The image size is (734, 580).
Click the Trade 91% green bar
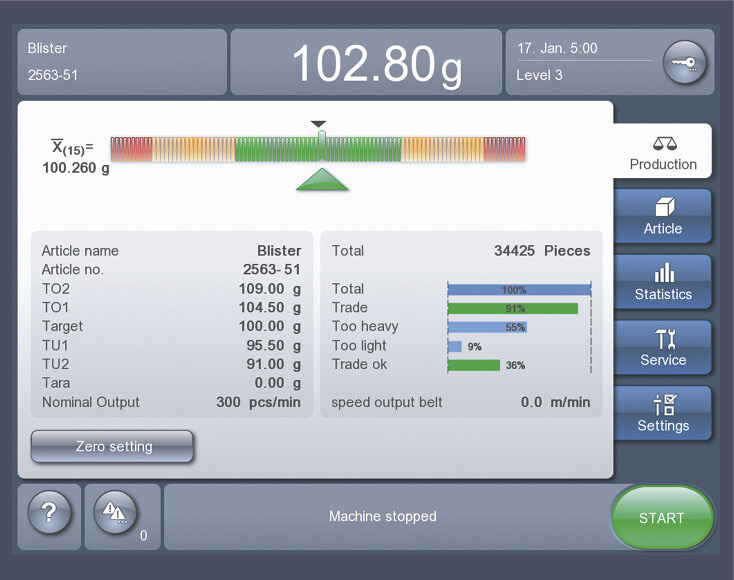[513, 308]
